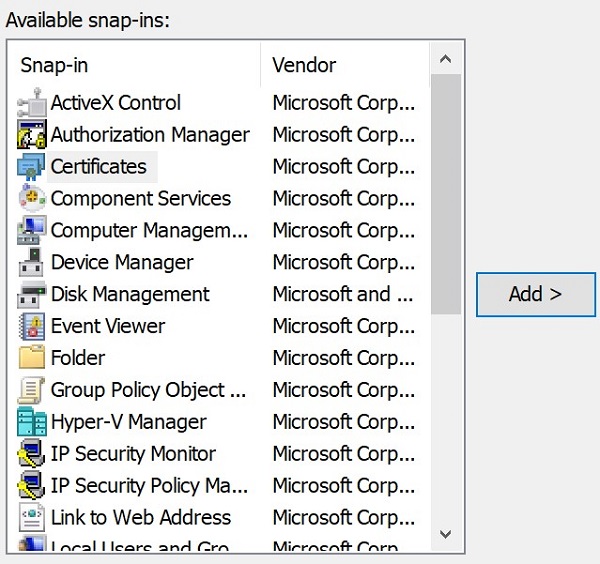Select Link to Web Address snap-in
Screen dimensions: 600x564
click(x=141, y=518)
